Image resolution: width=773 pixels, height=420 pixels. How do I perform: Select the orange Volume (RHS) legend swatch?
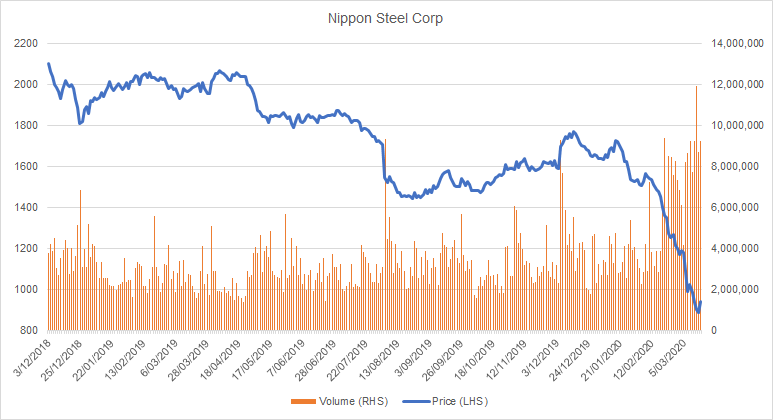click(298, 403)
